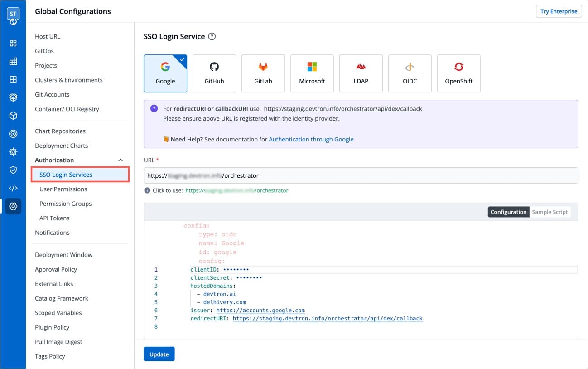This screenshot has width=588, height=369.
Task: Open Catalog Framework settings
Action: tap(62, 298)
